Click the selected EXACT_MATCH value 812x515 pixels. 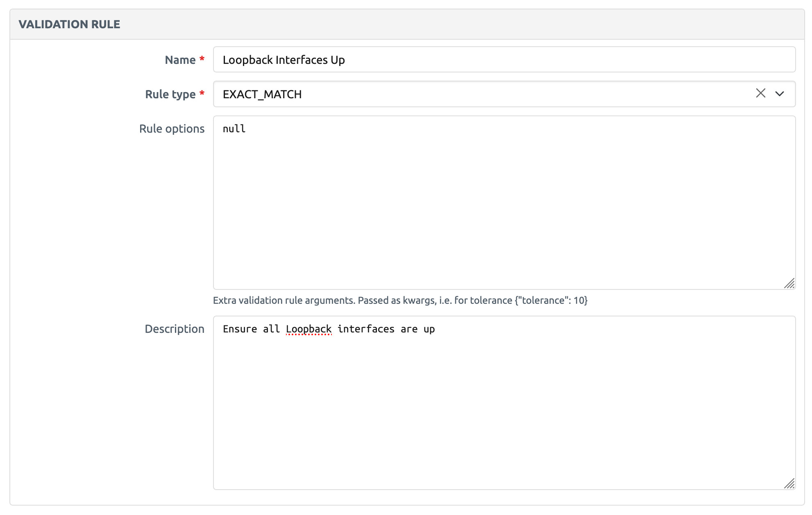point(262,94)
